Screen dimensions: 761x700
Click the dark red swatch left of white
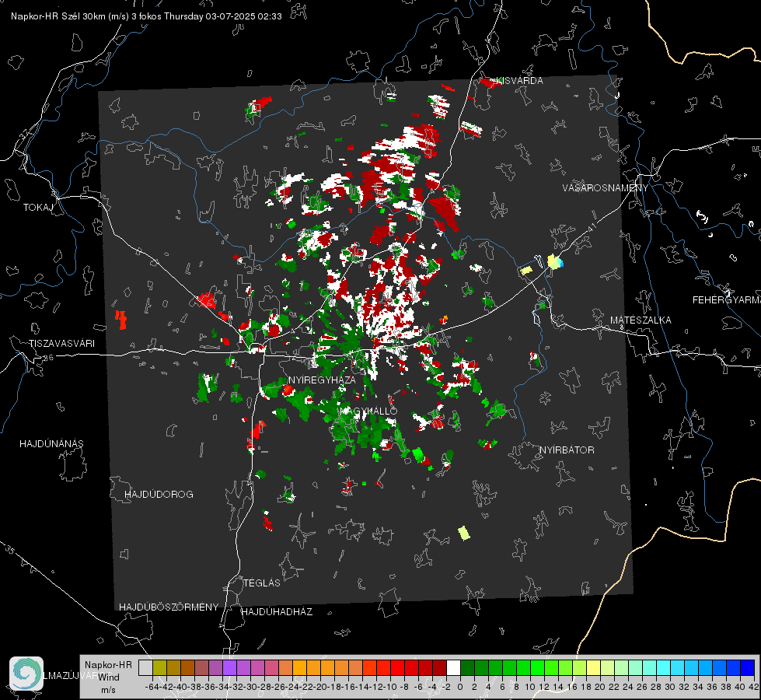click(439, 667)
